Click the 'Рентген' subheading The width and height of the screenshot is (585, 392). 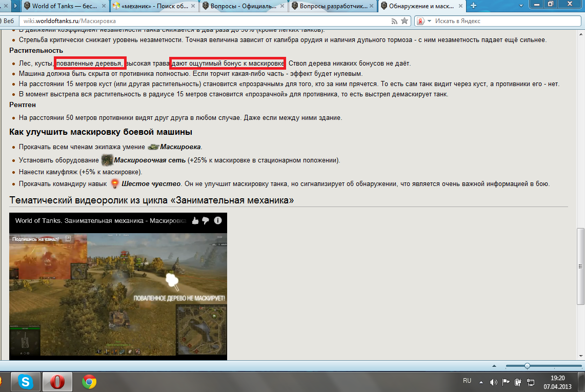coord(23,105)
